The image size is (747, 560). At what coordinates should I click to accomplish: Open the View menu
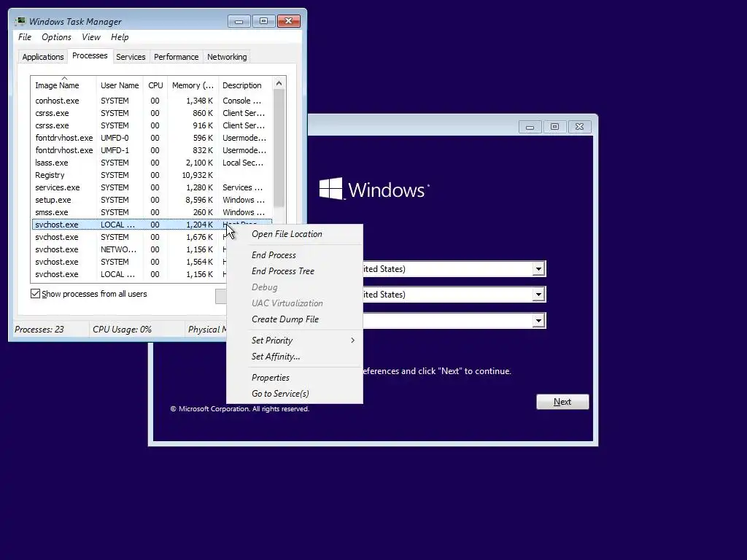point(91,37)
